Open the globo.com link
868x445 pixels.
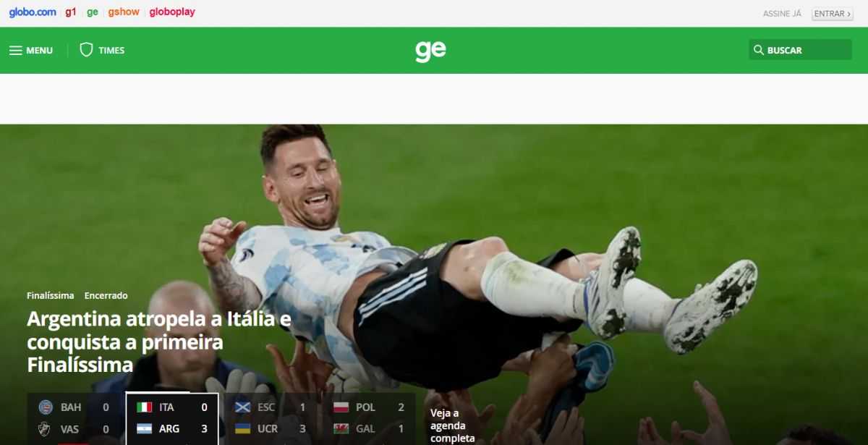click(x=33, y=12)
